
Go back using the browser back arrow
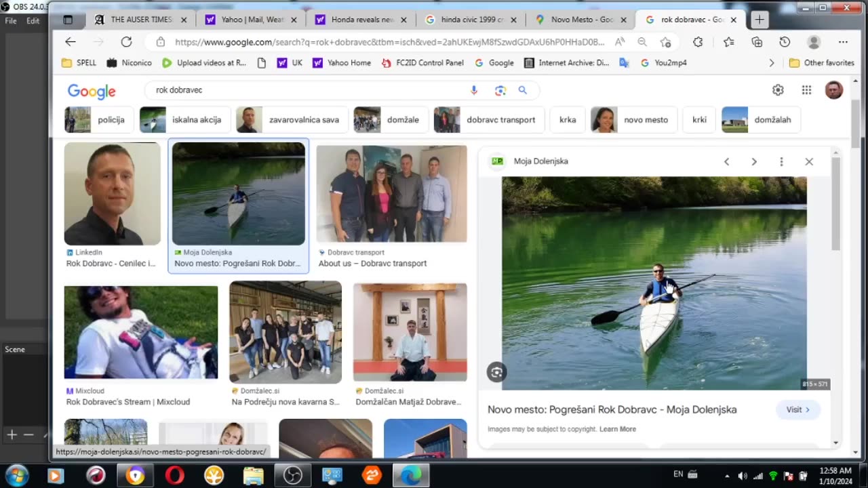click(x=71, y=42)
